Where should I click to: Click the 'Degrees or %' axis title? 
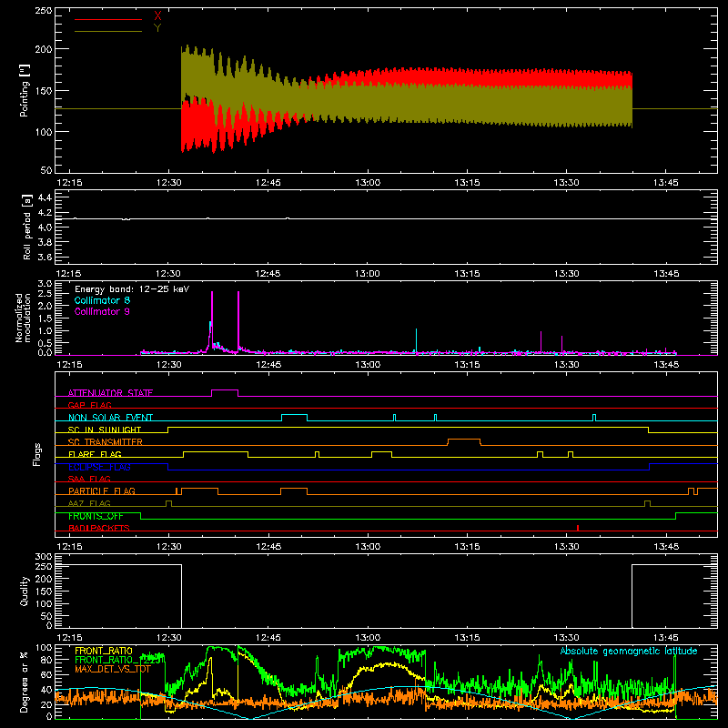(25, 682)
